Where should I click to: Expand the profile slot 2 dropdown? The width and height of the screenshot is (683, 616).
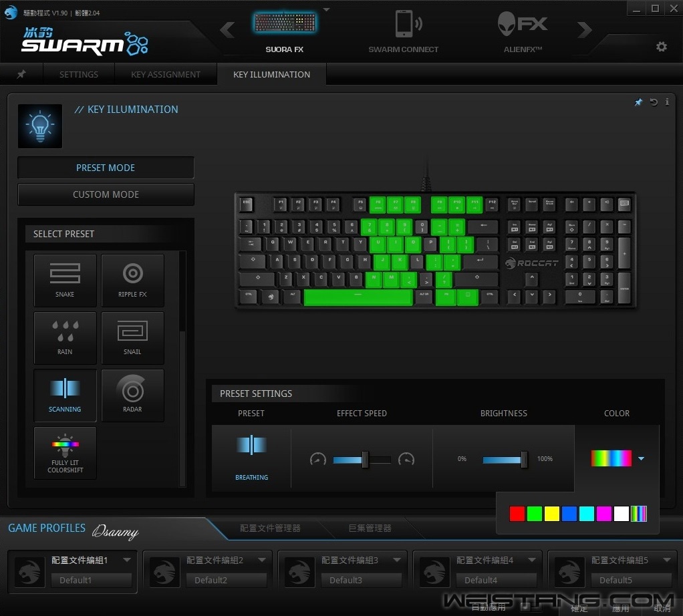[262, 560]
